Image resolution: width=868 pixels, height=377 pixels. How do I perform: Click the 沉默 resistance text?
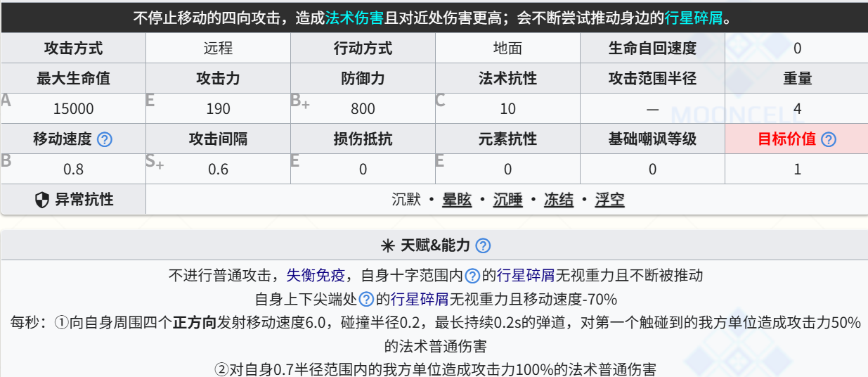[406, 200]
